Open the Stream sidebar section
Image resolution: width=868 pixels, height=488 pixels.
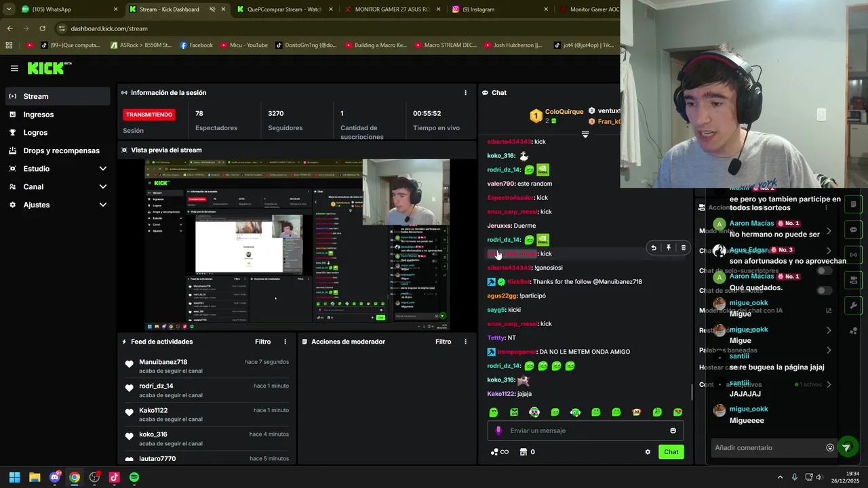tap(58, 96)
